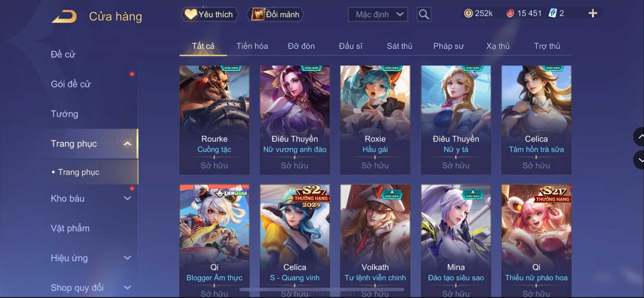Collapse the Trang phục sidebar section
Screen dimensions: 644x298
point(127,144)
